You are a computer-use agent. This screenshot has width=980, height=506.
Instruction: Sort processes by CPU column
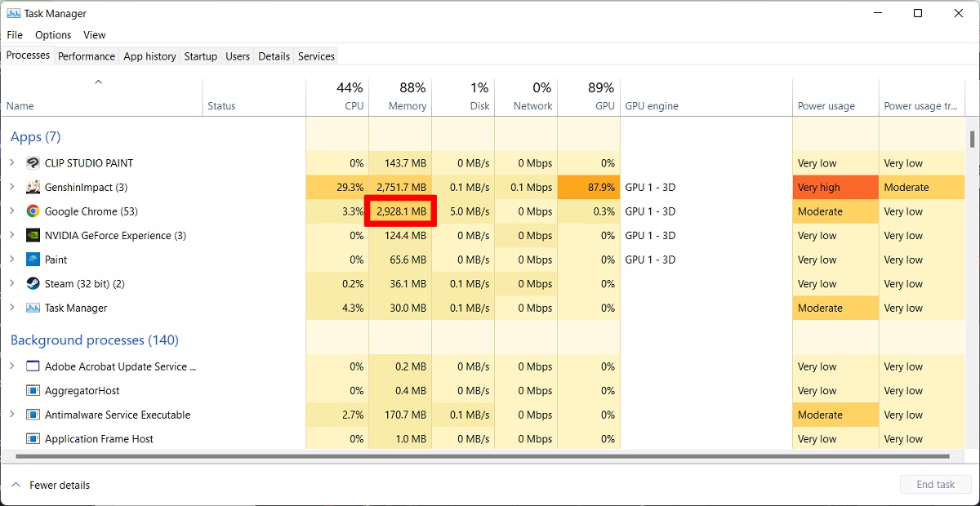coord(337,98)
